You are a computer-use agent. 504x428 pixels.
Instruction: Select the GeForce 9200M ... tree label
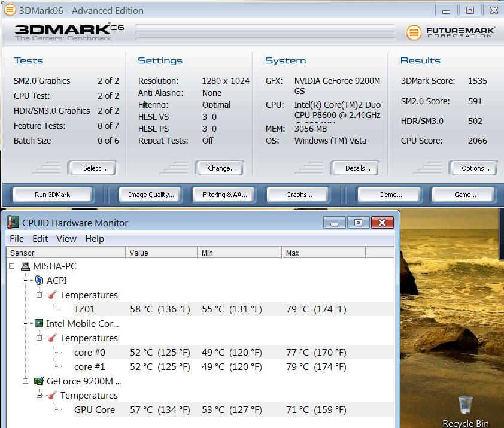click(84, 381)
